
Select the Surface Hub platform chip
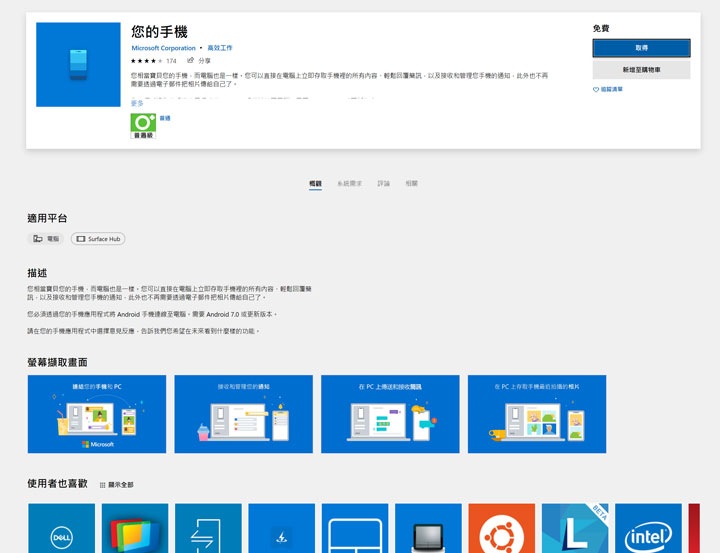pos(98,239)
